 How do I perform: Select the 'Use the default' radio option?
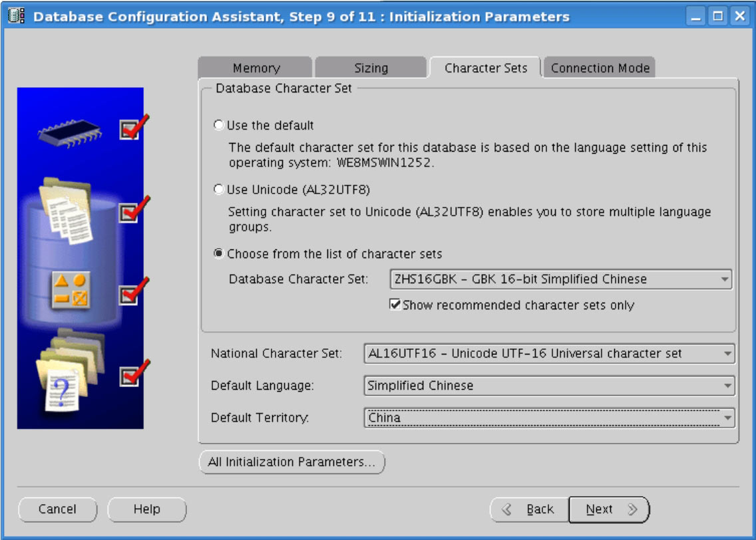218,125
